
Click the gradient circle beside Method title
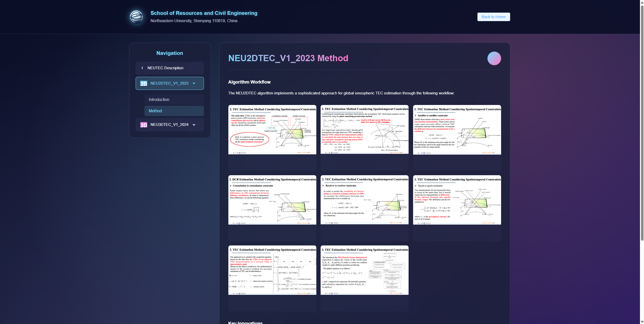(494, 58)
